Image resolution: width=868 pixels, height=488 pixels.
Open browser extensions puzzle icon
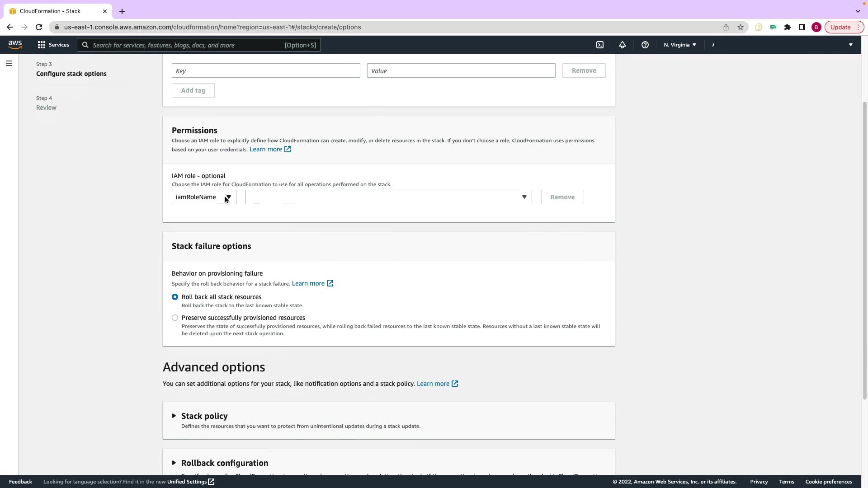(788, 27)
